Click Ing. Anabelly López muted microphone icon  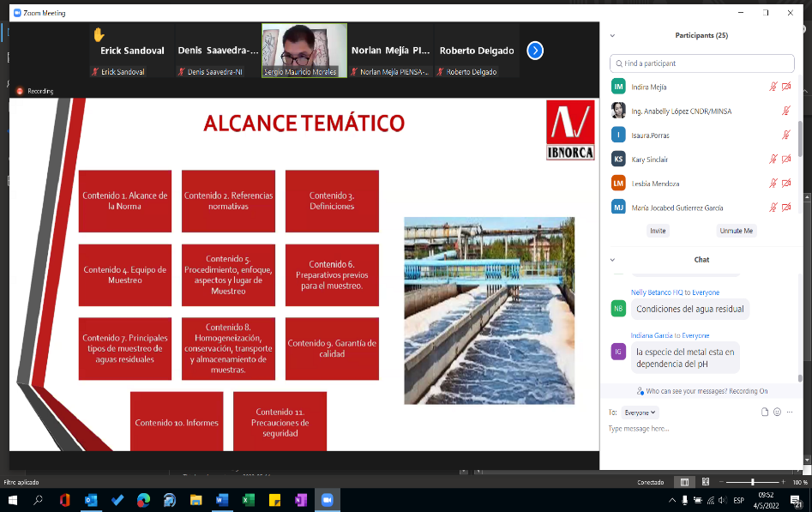786,111
